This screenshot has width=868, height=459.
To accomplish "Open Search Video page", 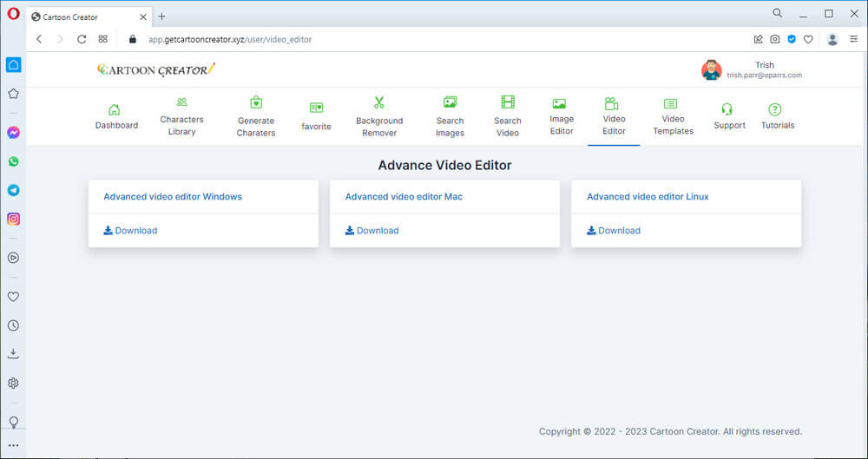I will coord(508,117).
